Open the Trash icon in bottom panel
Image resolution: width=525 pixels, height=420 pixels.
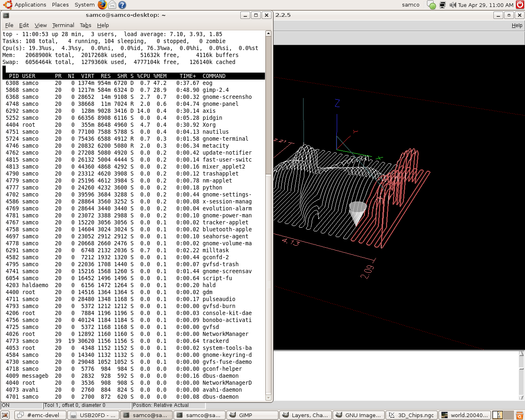(520, 415)
